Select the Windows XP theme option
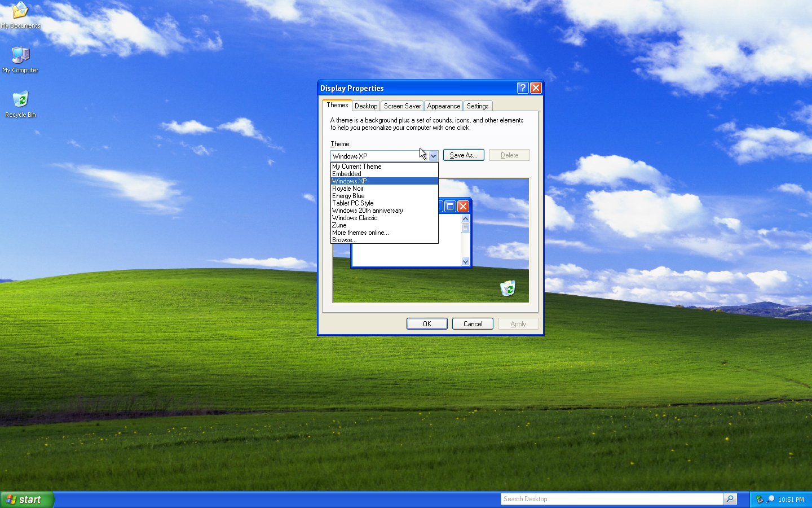Screen dimensions: 812x508 pyautogui.click(x=384, y=181)
